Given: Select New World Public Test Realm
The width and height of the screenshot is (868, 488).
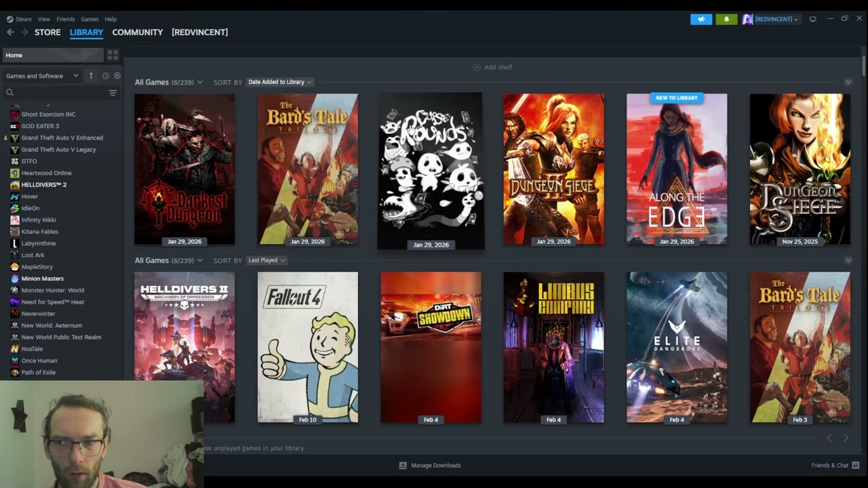Looking at the screenshot, I should point(61,337).
